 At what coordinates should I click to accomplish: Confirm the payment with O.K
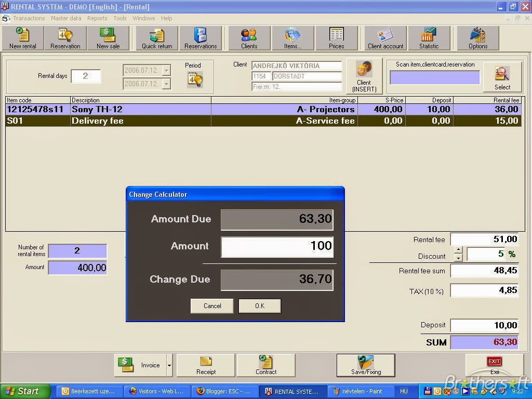259,306
